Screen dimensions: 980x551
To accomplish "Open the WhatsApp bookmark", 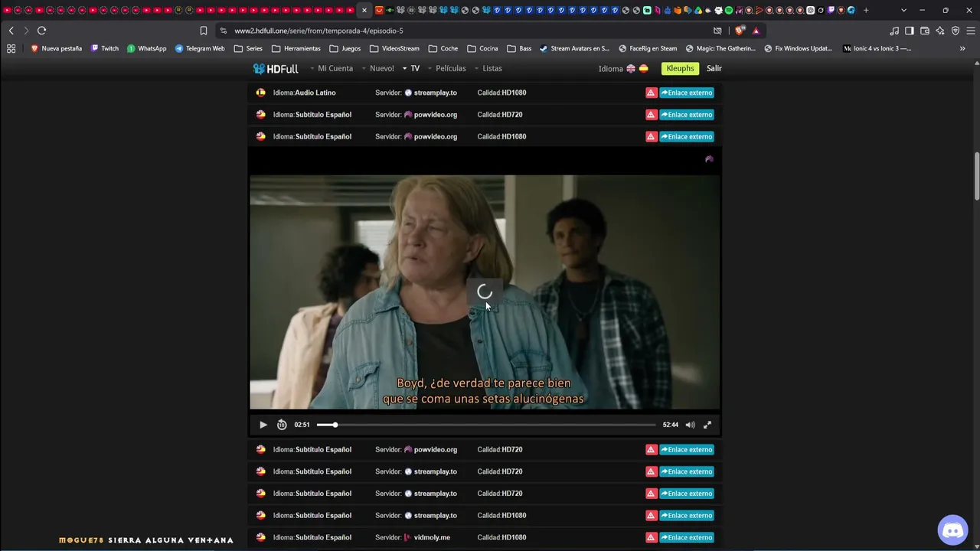I will pyautogui.click(x=146, y=48).
